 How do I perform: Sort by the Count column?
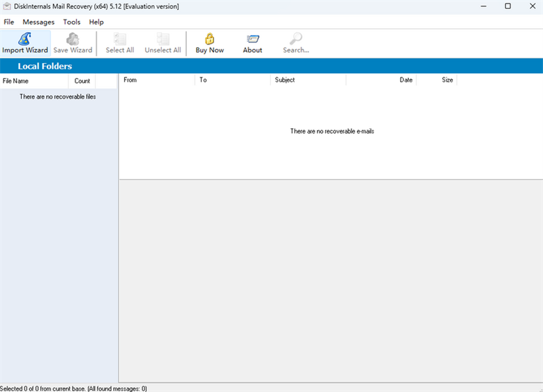coord(82,81)
